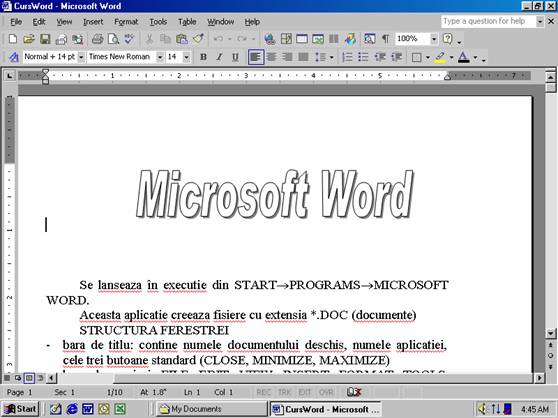Open the Format menu

(126, 22)
